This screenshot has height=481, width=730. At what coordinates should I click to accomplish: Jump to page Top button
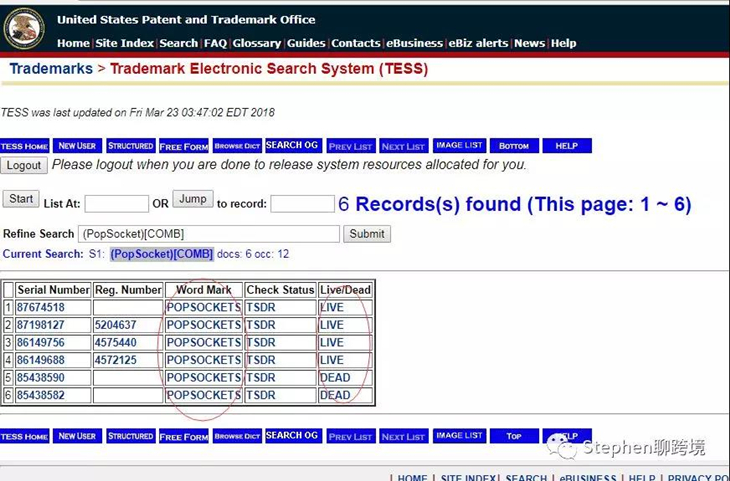(514, 436)
